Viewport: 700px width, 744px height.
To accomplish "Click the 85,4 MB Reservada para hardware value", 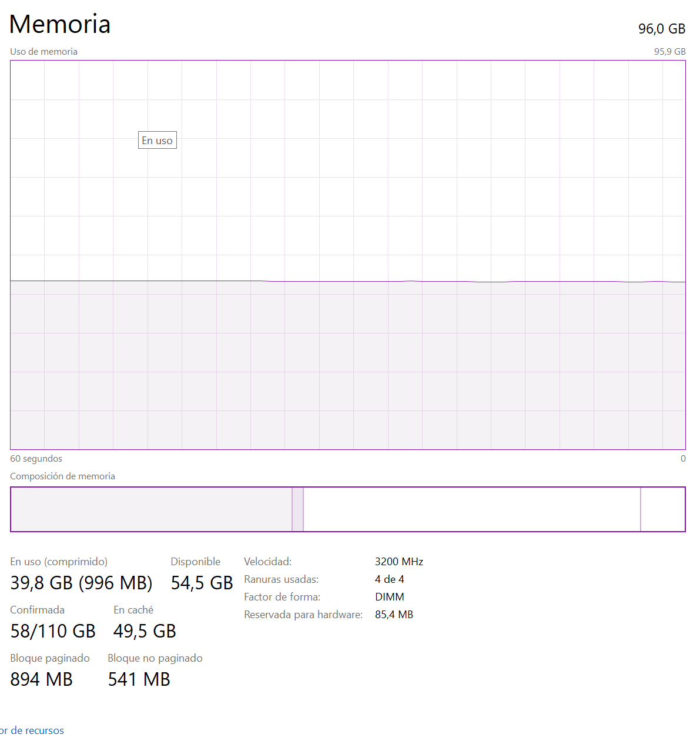I will click(394, 615).
